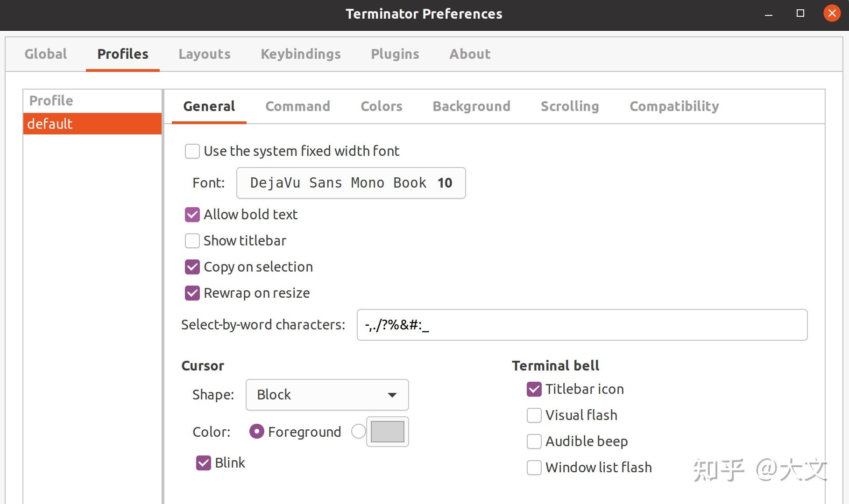
Task: Select the custom cursor color radio button
Action: (358, 432)
